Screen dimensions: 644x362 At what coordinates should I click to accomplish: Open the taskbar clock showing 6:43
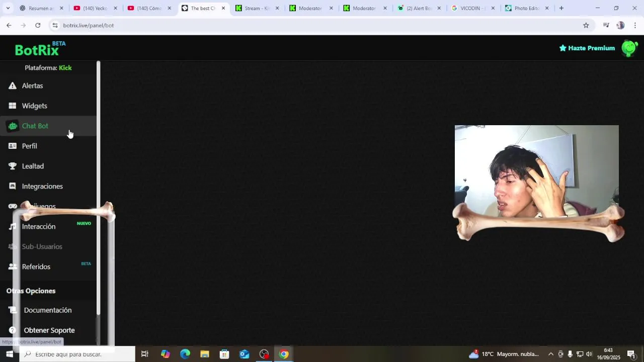(608, 354)
